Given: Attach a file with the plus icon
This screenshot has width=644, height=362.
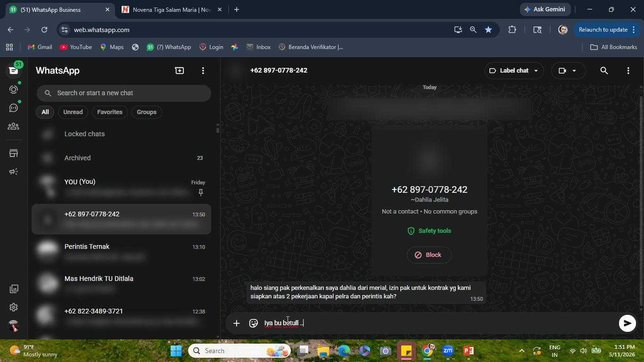Looking at the screenshot, I should (236, 323).
